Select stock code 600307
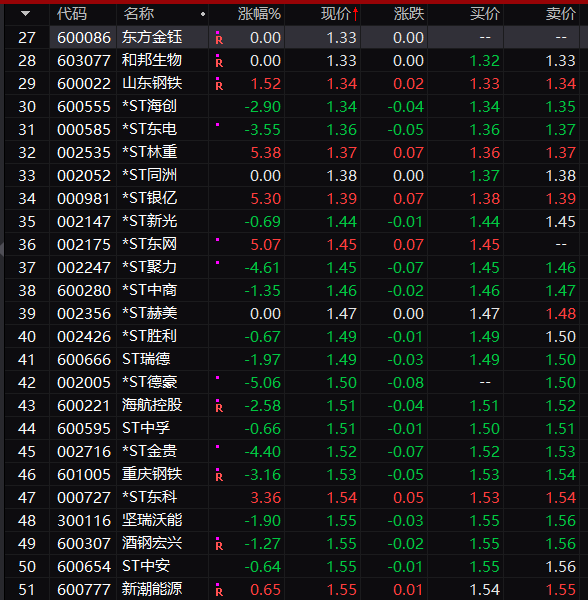The height and width of the screenshot is (600, 588). (x=84, y=543)
